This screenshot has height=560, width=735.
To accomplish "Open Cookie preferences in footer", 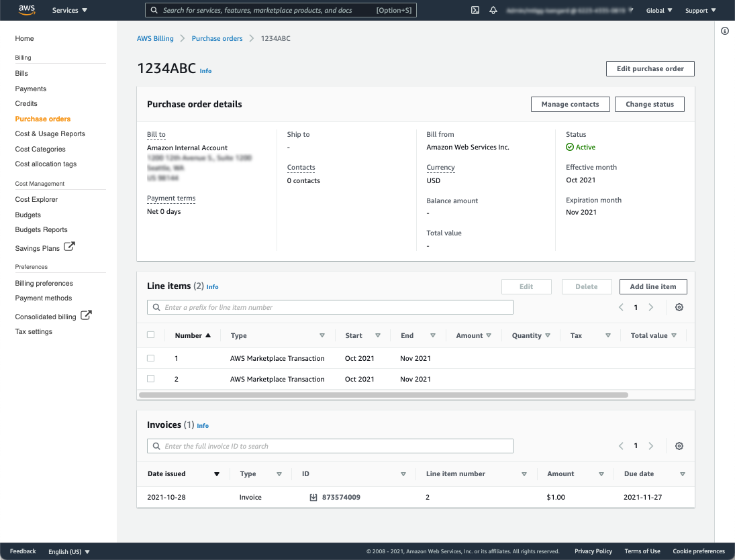I will click(699, 551).
